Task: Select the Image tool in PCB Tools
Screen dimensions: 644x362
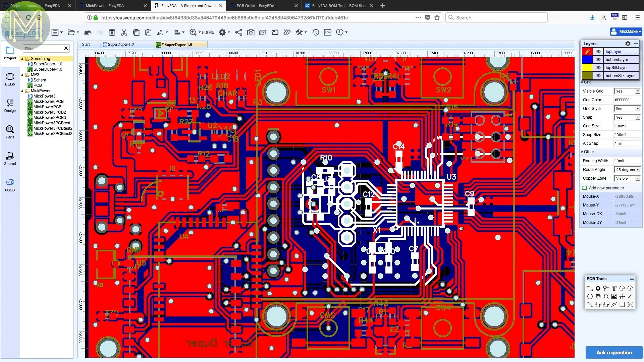Action: point(614,296)
